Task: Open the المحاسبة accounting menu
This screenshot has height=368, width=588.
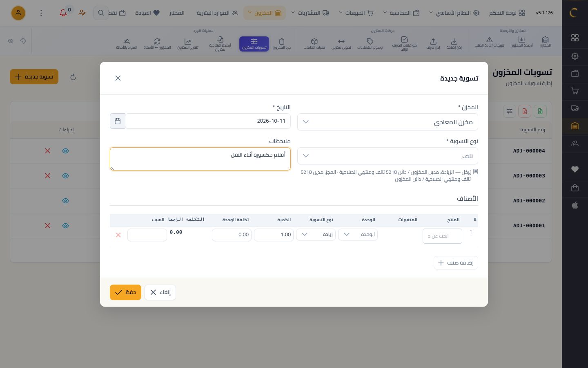Action: [401, 13]
